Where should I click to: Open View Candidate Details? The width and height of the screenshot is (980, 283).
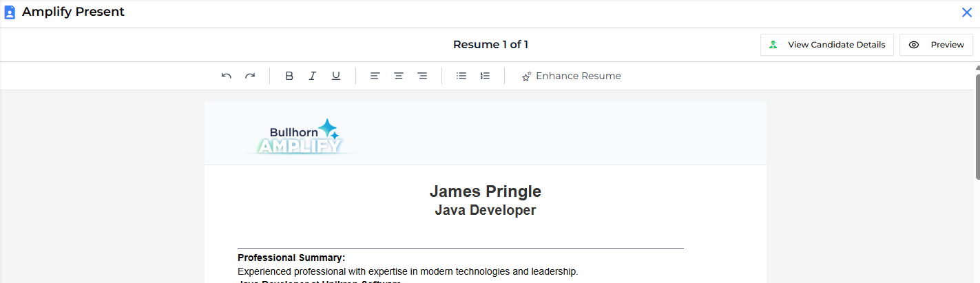point(827,45)
